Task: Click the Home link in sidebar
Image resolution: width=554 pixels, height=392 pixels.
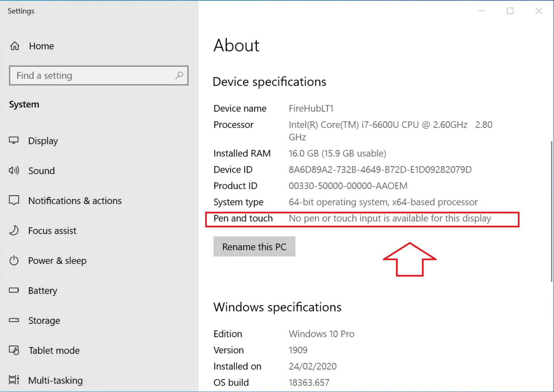Action: point(41,46)
